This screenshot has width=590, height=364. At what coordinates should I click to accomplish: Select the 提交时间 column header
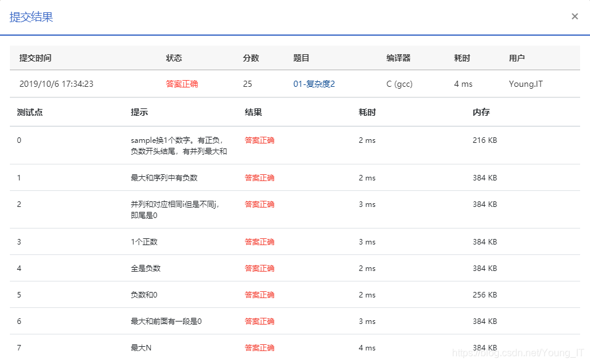point(34,57)
